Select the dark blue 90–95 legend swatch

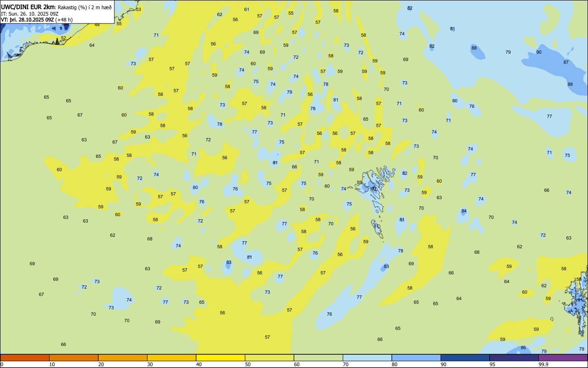coord(465,357)
